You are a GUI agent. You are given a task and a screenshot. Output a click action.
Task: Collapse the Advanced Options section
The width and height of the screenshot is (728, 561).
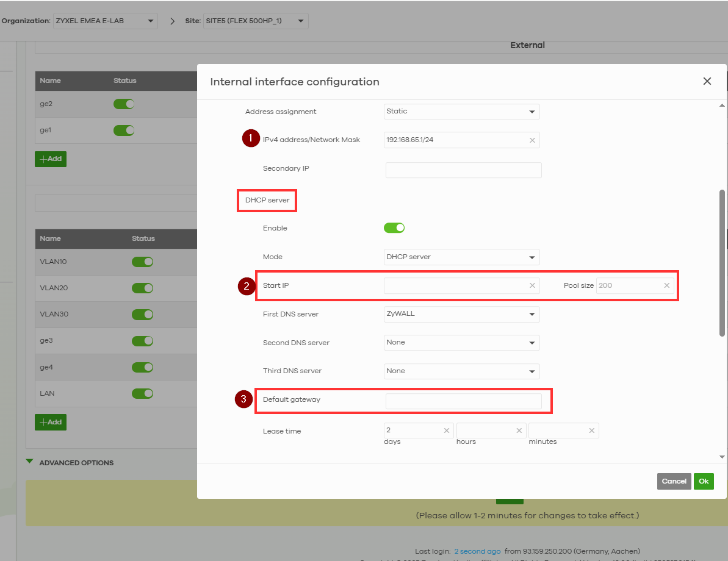point(30,462)
